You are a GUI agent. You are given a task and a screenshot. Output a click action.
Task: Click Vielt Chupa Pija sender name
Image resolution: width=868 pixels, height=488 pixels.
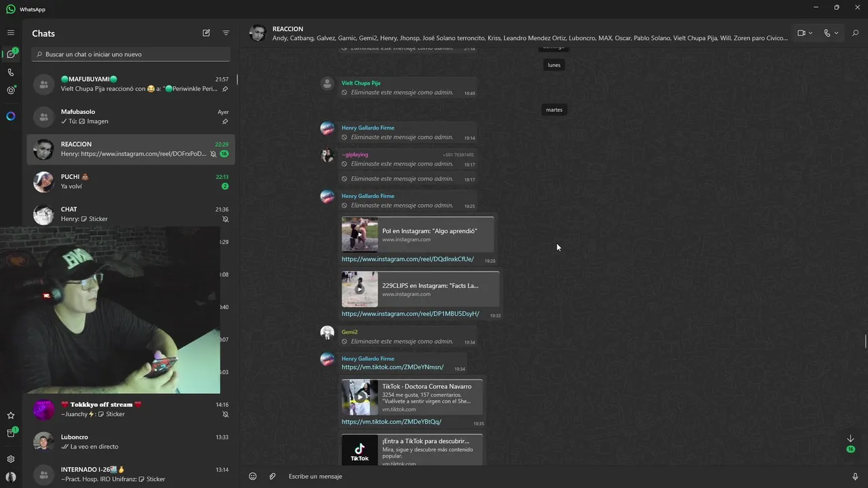[361, 83]
